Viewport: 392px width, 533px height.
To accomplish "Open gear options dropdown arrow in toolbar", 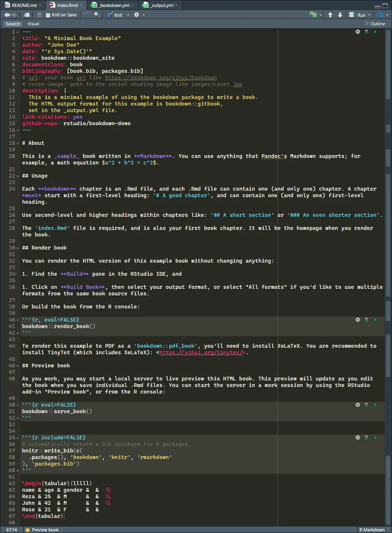I will (143, 15).
